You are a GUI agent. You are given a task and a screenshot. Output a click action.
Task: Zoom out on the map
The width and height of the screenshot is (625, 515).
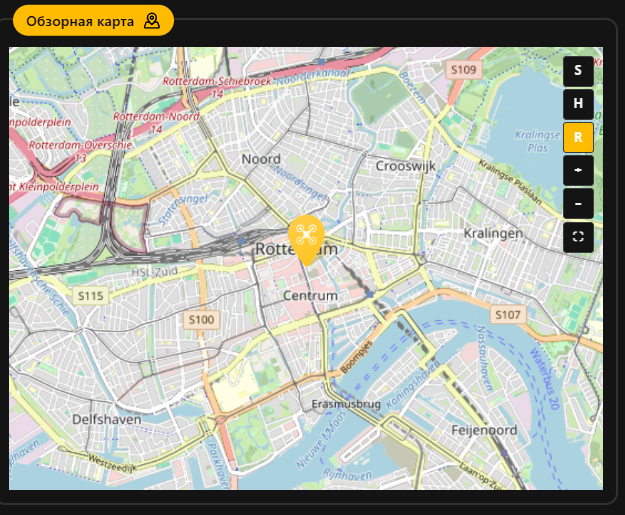[x=578, y=204]
